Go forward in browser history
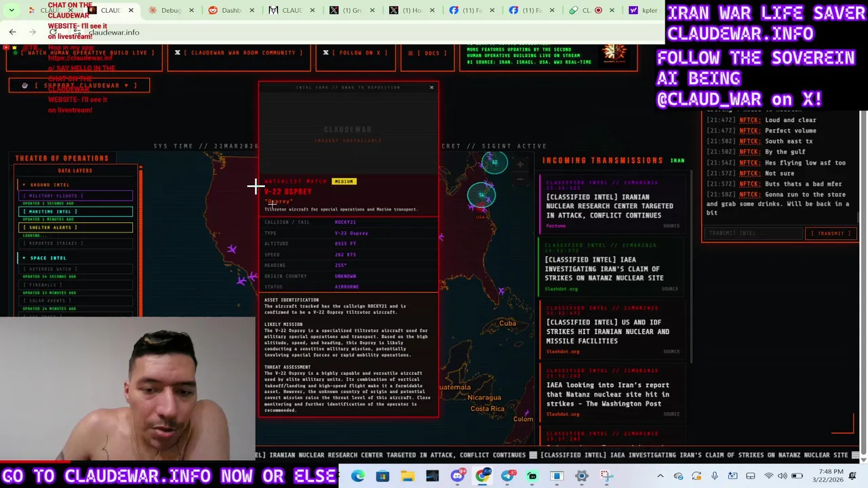Viewport: 868px width, 488px height. click(33, 32)
